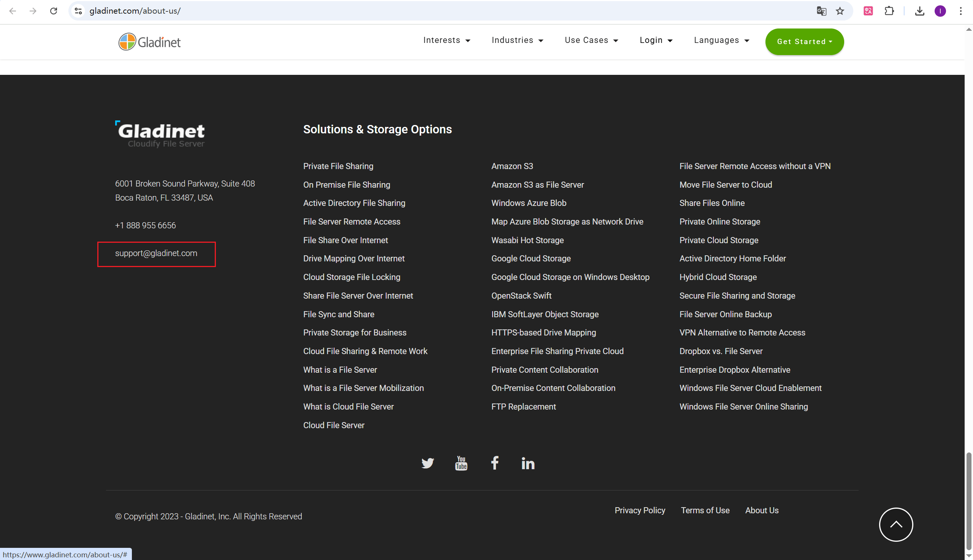Click the browser forward arrow
The height and width of the screenshot is (560, 973).
point(33,11)
